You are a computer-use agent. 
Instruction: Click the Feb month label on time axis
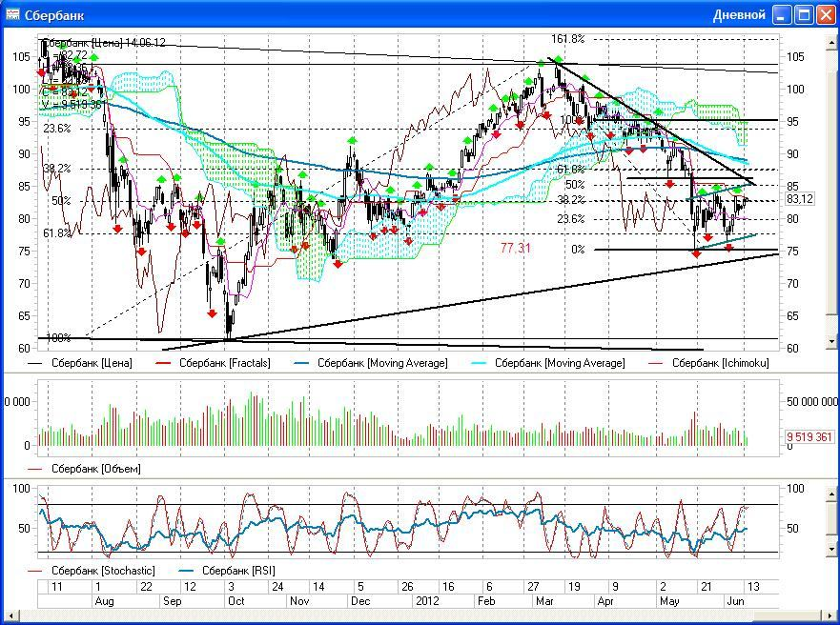pos(486,601)
